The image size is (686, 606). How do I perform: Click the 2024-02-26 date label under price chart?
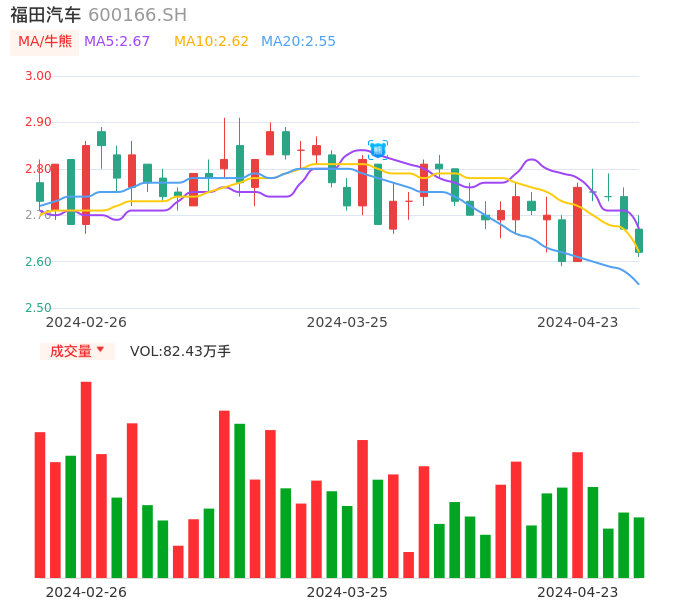point(86,322)
